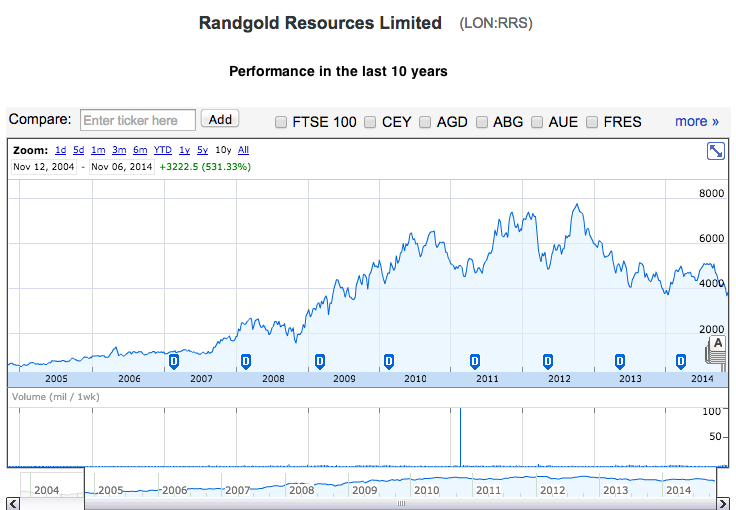Screen dimensions: 736x510
Task: Tick the CEY comparison checkbox
Action: tap(370, 122)
